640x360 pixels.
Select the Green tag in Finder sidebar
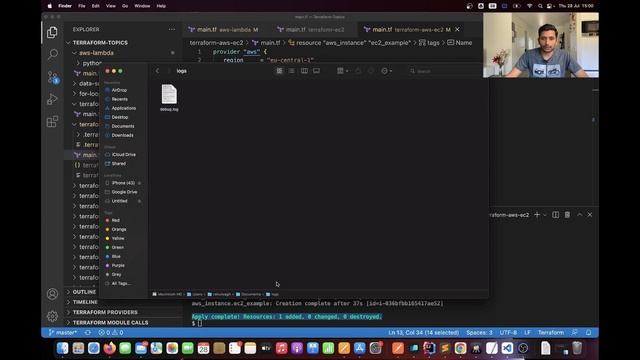coord(118,247)
